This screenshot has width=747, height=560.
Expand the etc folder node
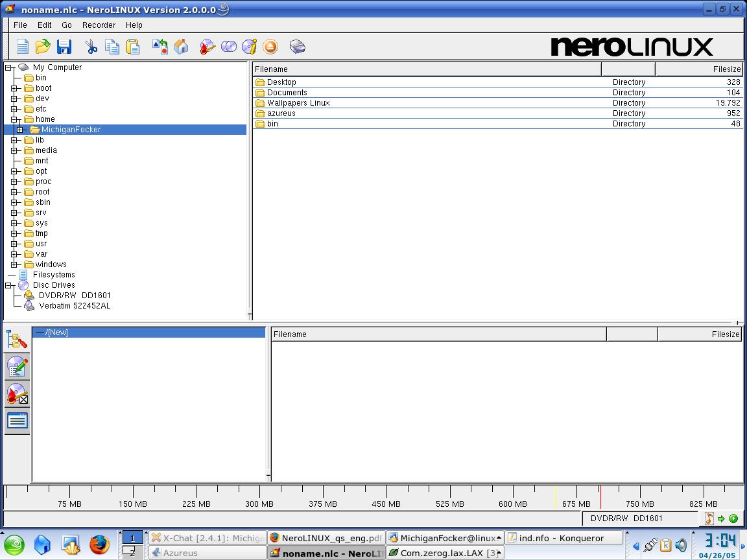tap(14, 109)
